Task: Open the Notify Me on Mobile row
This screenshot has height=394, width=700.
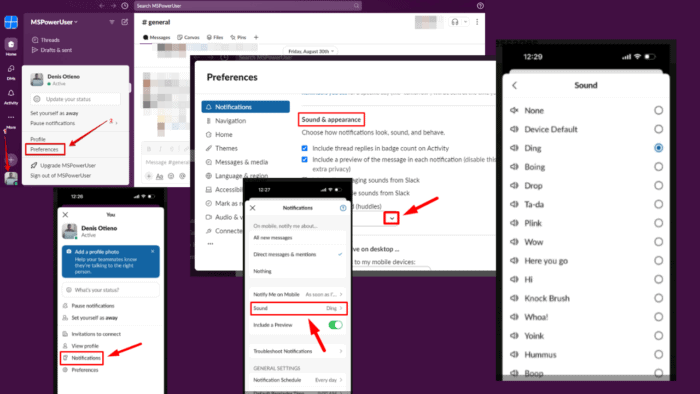Action: click(298, 294)
